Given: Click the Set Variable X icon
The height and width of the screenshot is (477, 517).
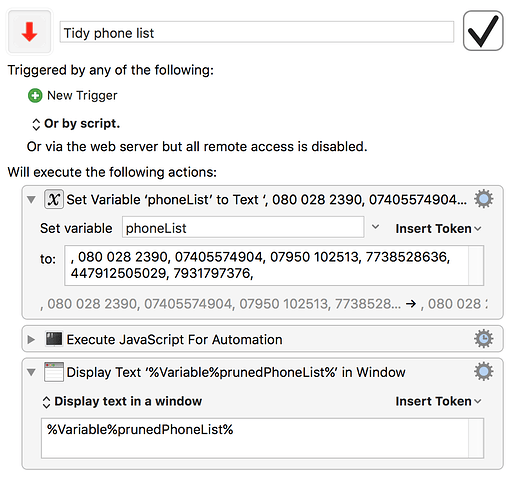Looking at the screenshot, I should (54, 199).
